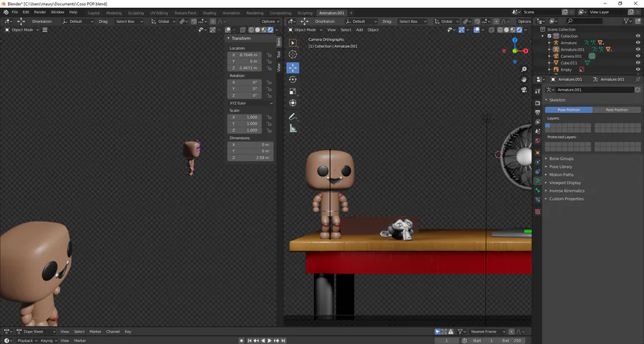The height and width of the screenshot is (344, 644).
Task: Hide Camera.001 with its eye icon
Action: 638,56
